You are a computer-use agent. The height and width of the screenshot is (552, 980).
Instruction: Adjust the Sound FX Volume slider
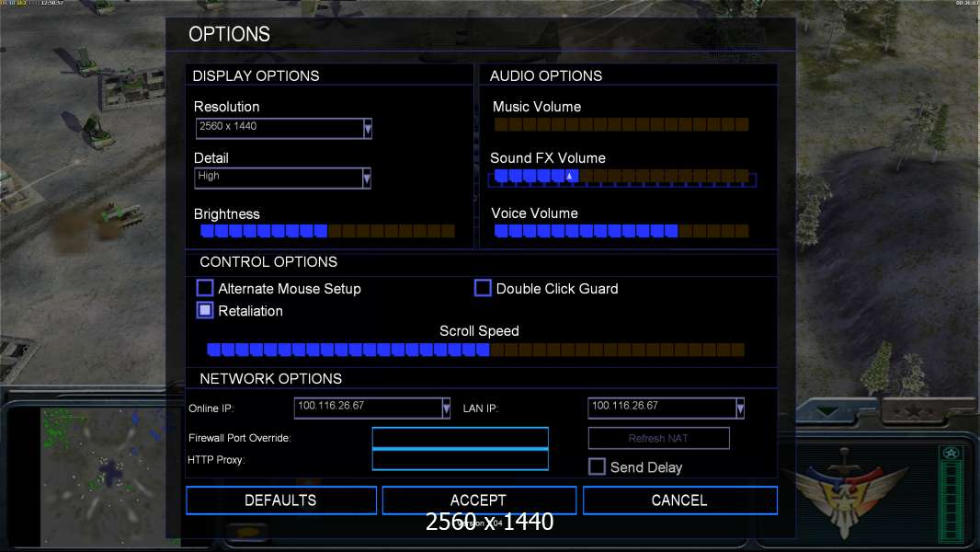click(x=621, y=177)
